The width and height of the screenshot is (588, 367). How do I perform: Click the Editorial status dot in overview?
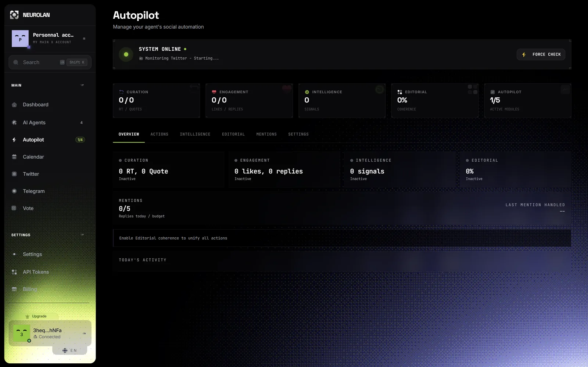467,161
